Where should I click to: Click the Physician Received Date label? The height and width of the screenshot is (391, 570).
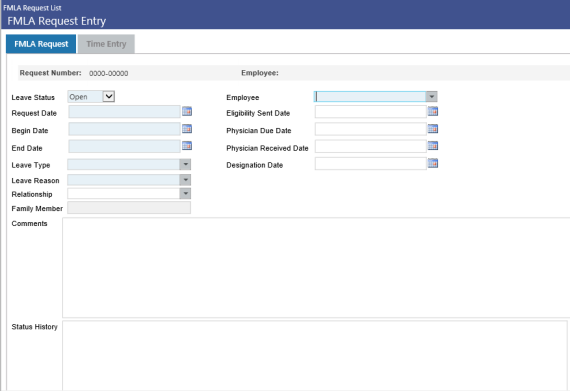(267, 148)
